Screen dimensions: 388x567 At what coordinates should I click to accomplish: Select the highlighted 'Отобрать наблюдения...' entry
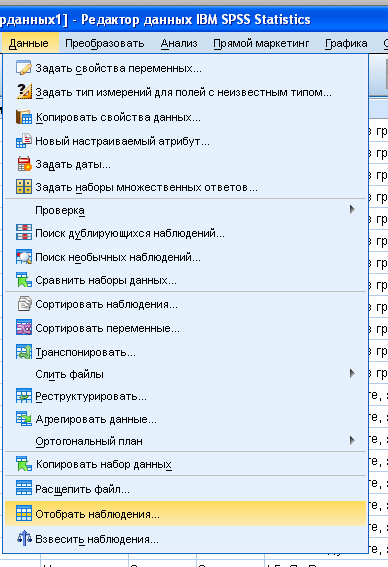coord(186,514)
